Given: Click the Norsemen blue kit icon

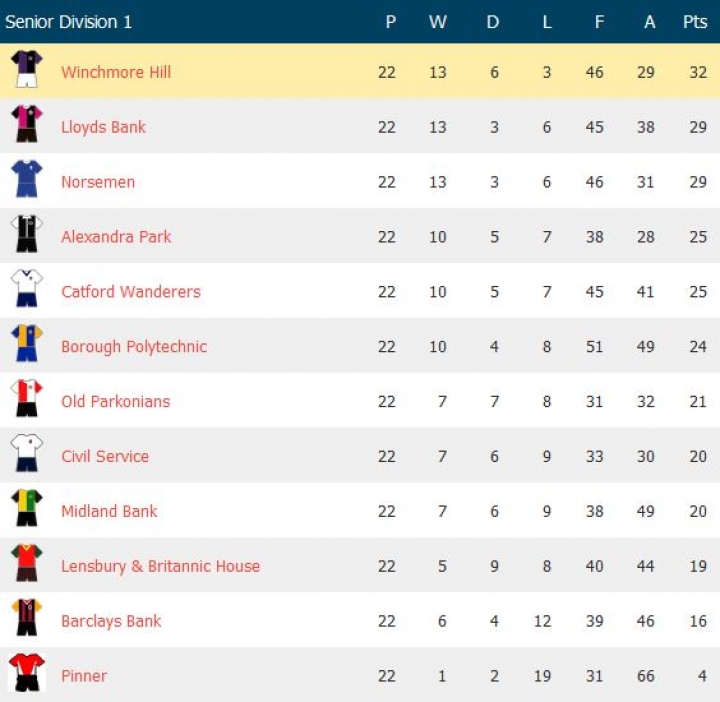Looking at the screenshot, I should [x=26, y=180].
